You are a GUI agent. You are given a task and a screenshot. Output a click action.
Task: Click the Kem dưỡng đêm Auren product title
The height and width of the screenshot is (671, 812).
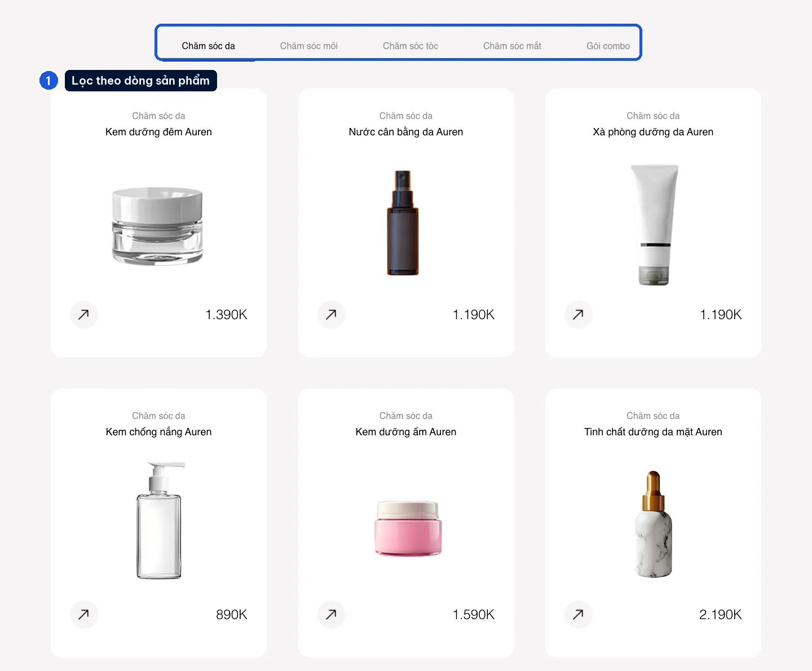158,132
